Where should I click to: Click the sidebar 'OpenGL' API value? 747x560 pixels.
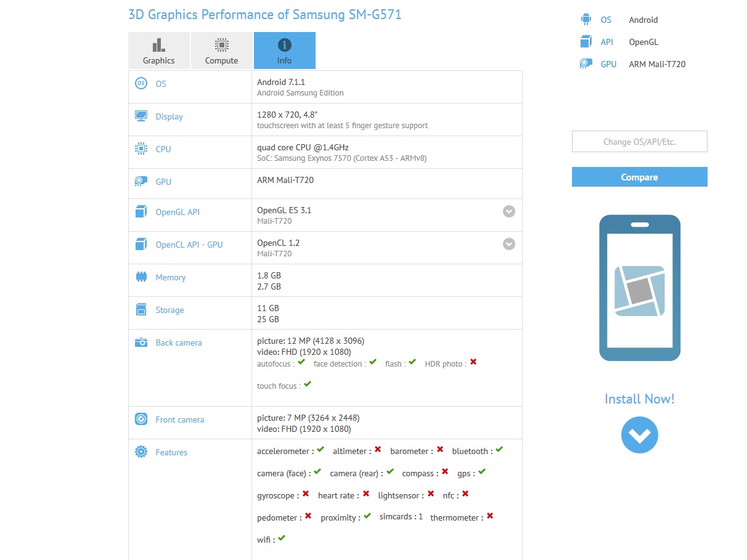coord(643,42)
